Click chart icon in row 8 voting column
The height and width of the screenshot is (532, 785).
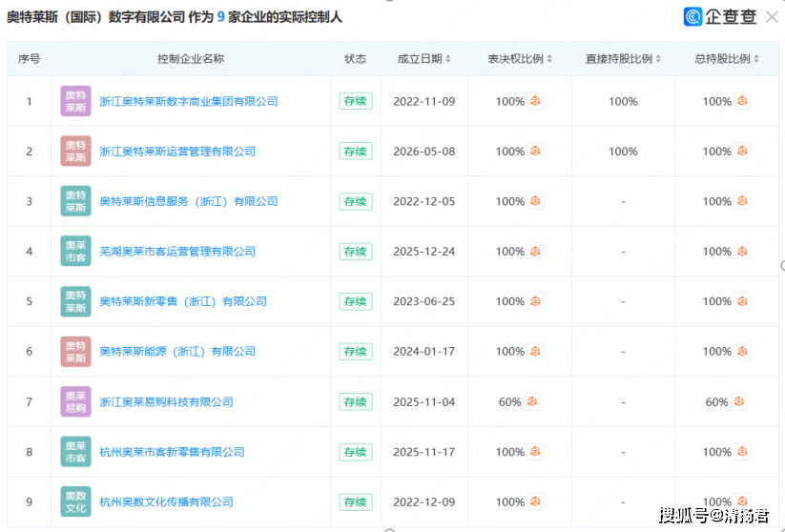535,451
